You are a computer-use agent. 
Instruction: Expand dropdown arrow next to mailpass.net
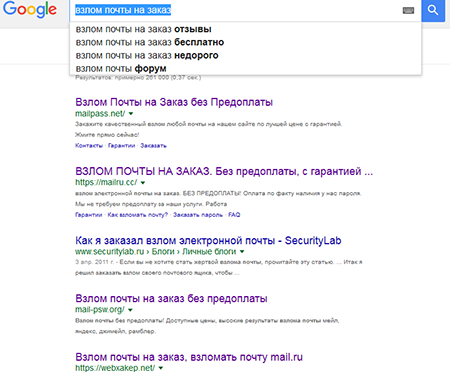pos(131,114)
